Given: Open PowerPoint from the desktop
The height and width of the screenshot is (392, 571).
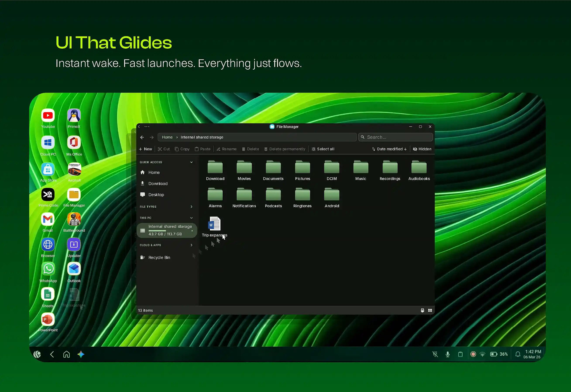Looking at the screenshot, I should click(x=48, y=319).
